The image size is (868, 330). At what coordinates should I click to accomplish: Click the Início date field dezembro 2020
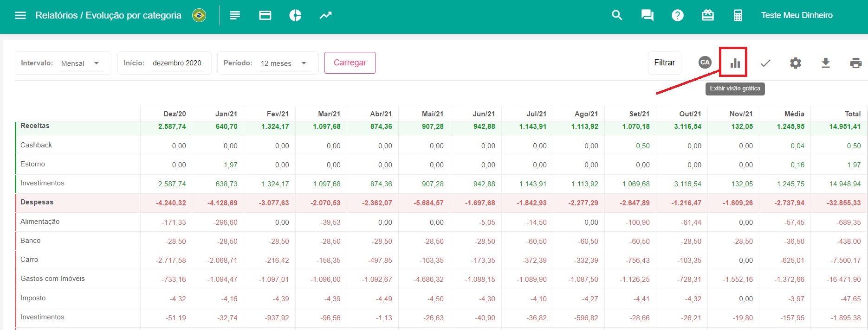click(177, 63)
